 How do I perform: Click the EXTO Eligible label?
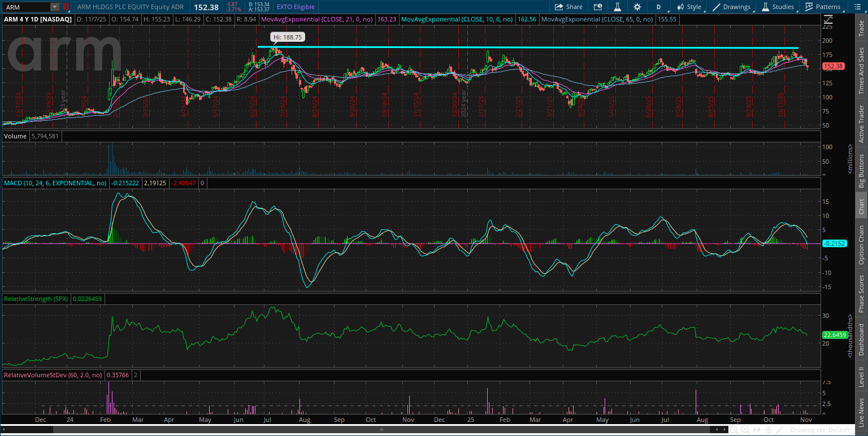click(x=295, y=7)
